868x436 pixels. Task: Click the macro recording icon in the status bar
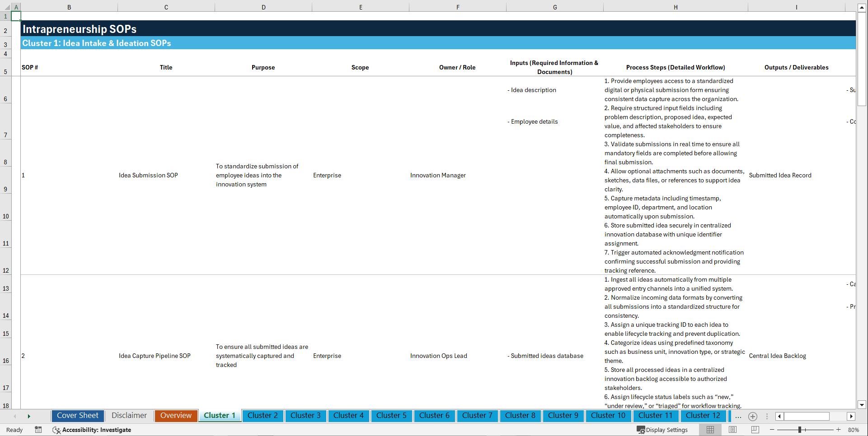[38, 430]
